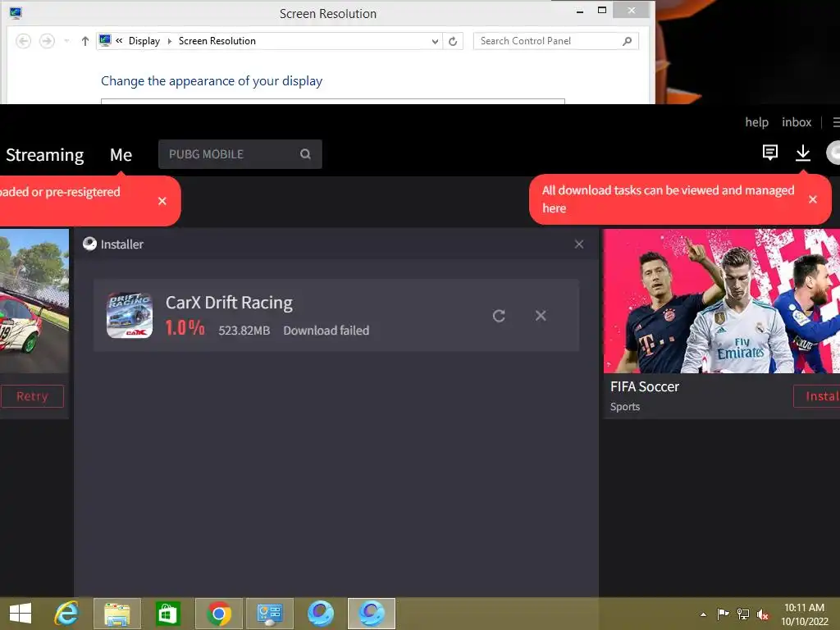840x630 pixels.
Task: Refresh the Screen Resolution window
Action: [x=453, y=41]
